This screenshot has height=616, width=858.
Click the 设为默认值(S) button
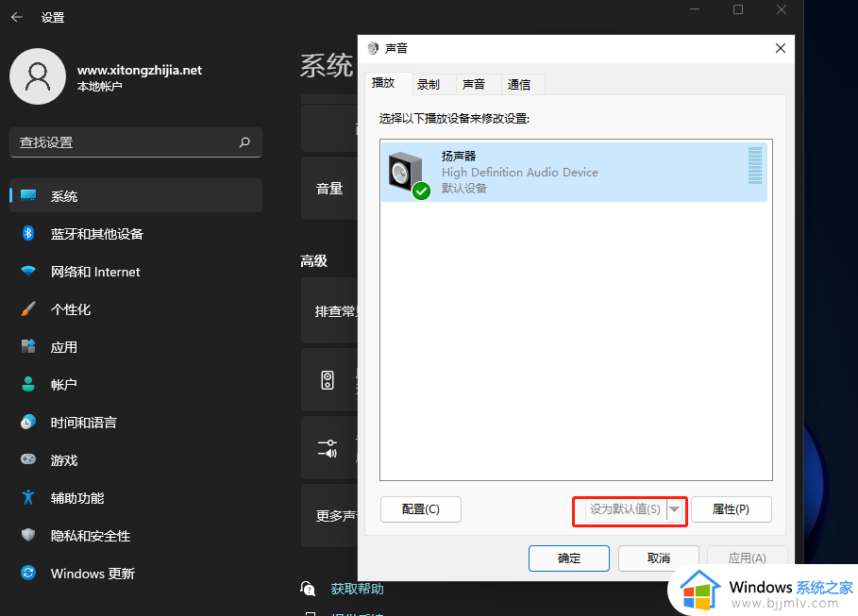tap(625, 509)
